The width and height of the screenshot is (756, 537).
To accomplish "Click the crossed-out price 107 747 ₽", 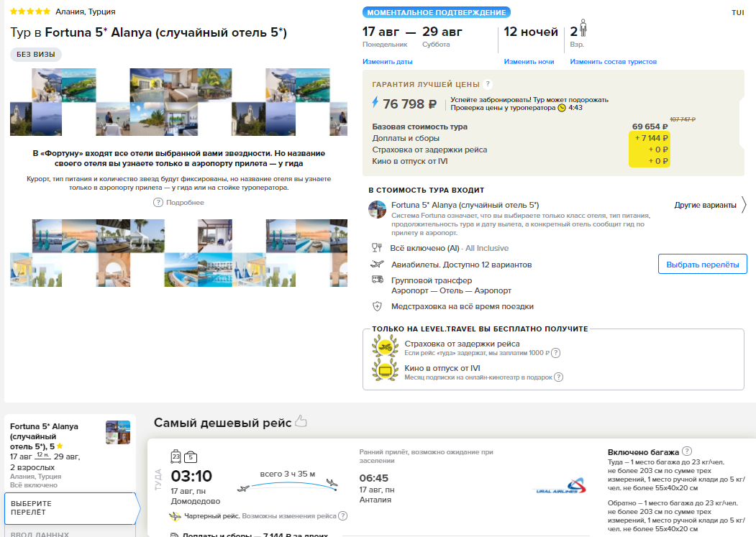I will click(x=683, y=119).
